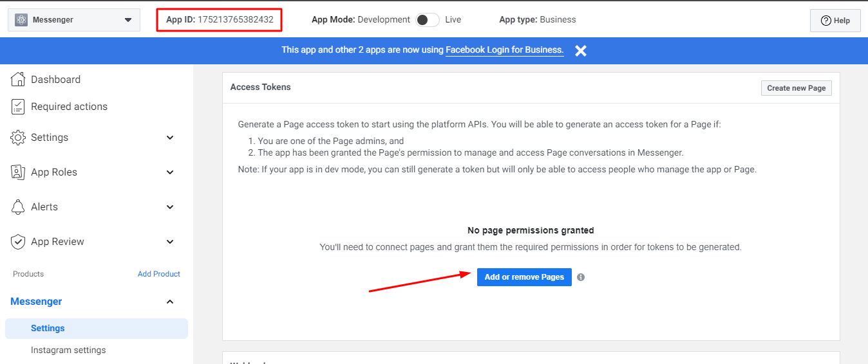
Task: Click the No page permissions granted text
Action: point(531,230)
